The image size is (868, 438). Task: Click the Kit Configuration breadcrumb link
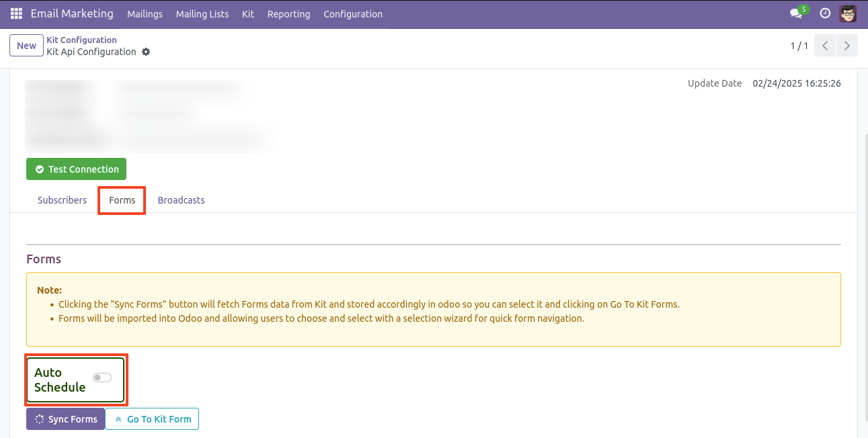click(x=81, y=40)
